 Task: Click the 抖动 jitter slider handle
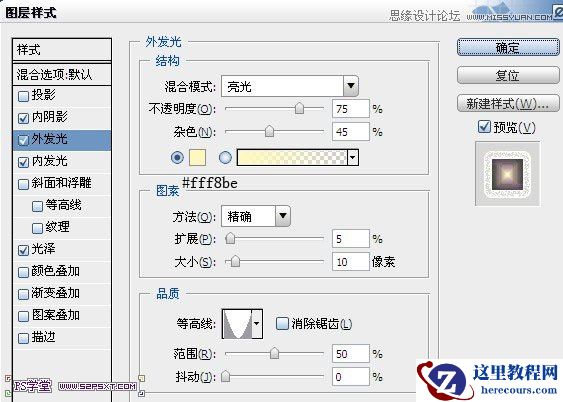click(225, 376)
